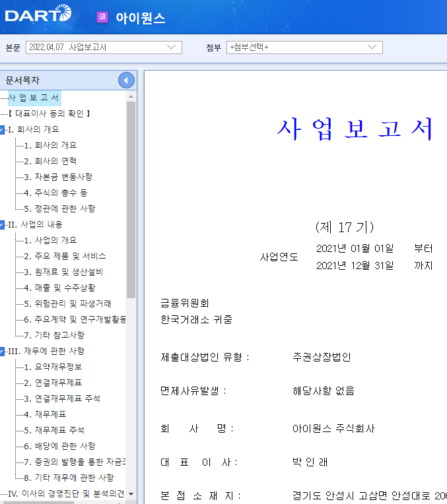Open 4. 재무제표
The width and height of the screenshot is (447, 504).
point(45,414)
